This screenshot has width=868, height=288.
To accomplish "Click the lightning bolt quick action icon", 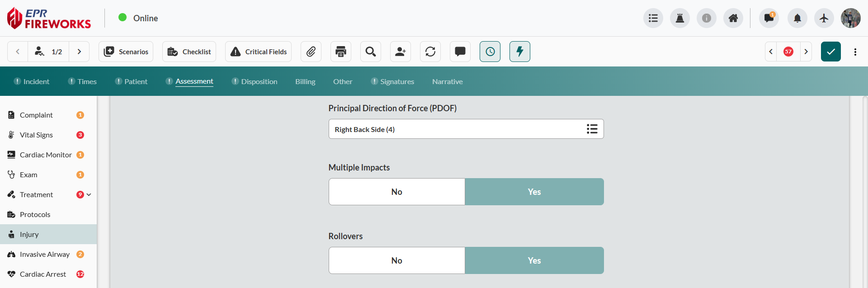I will [x=520, y=52].
